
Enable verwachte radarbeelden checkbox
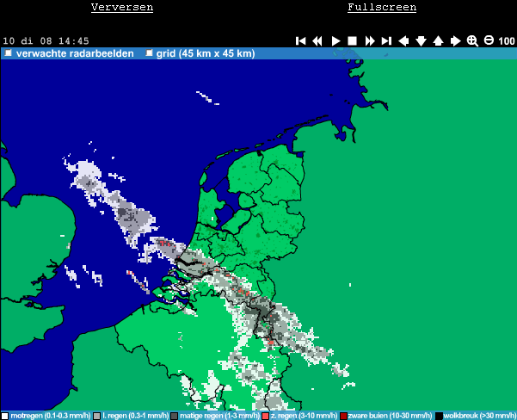pos(9,52)
